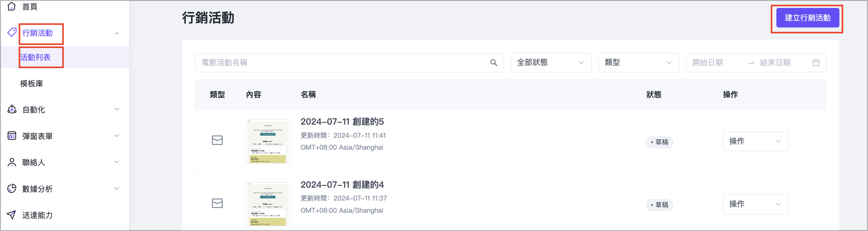Screen dimensions: 868x231
Task: Click the 建立行銷活動 button
Action: coord(807,18)
